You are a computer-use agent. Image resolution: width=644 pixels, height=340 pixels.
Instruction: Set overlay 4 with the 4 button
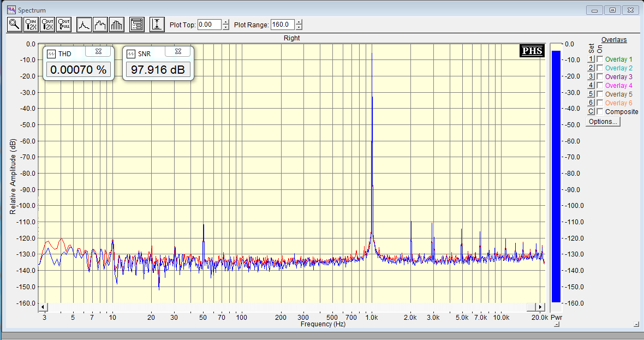coord(591,86)
